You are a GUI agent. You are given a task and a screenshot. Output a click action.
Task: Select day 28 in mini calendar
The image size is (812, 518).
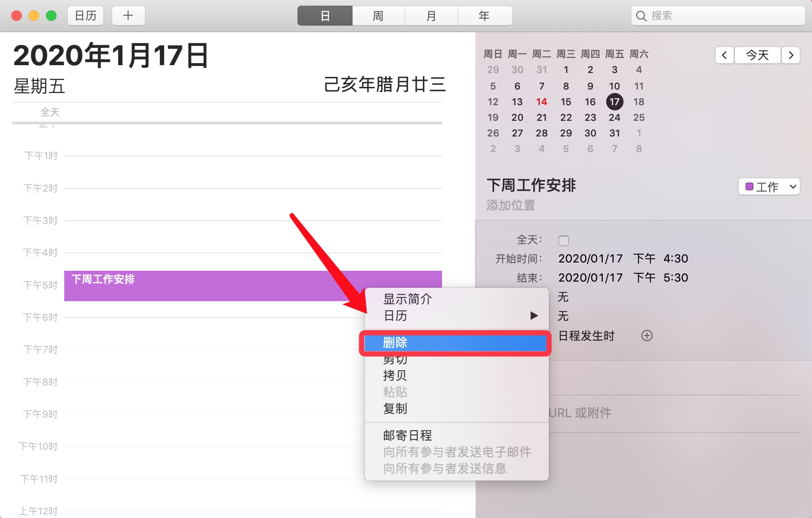point(541,133)
